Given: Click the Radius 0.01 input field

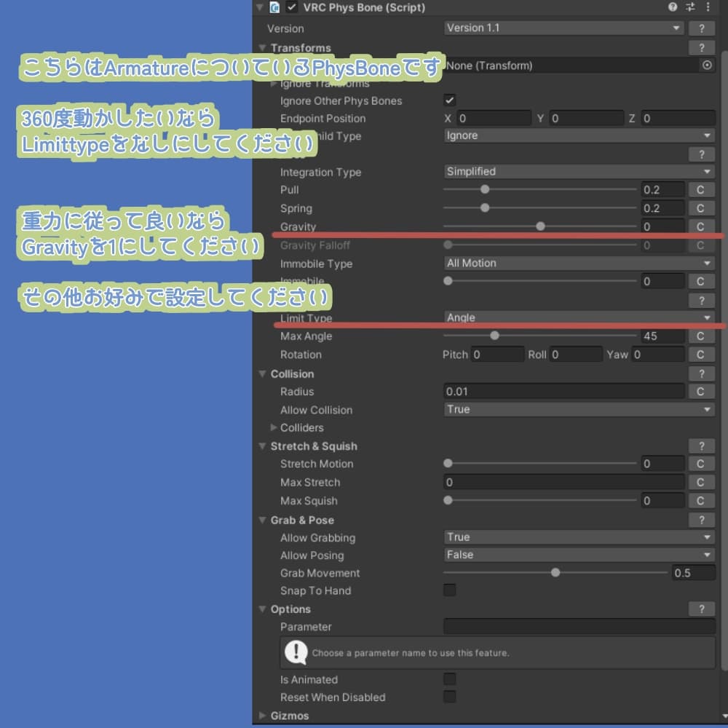Looking at the screenshot, I should pyautogui.click(x=563, y=392).
